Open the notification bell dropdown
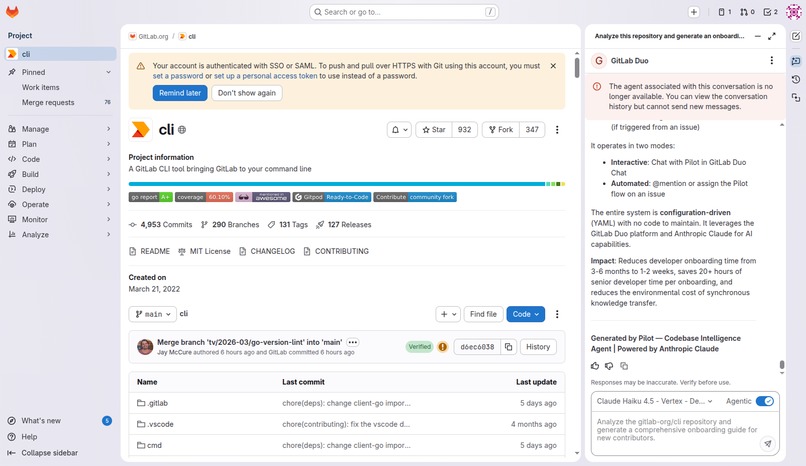 click(399, 130)
